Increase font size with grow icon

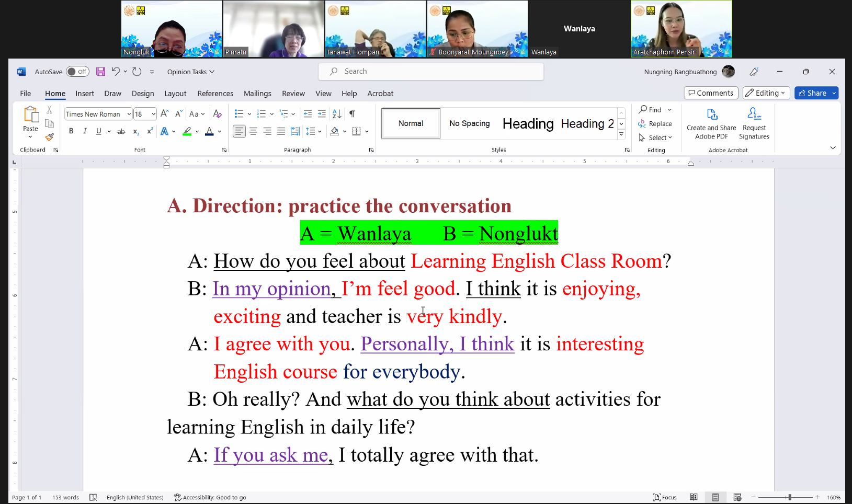(164, 113)
